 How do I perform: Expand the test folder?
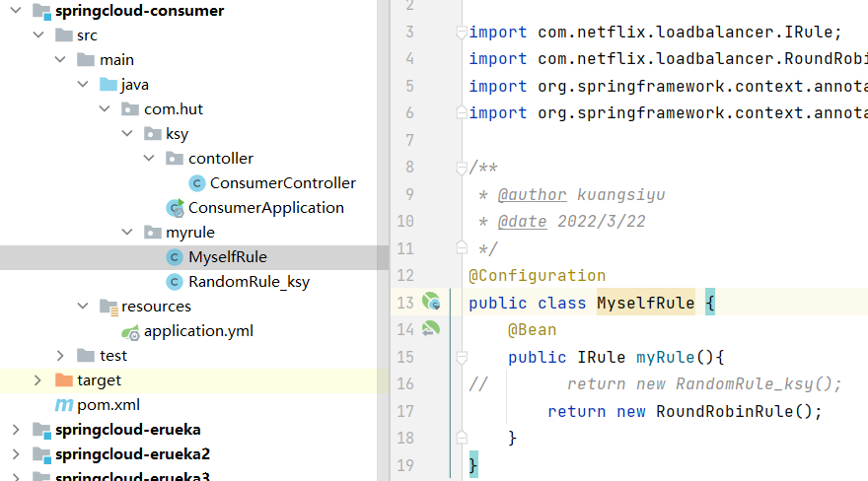(x=60, y=356)
